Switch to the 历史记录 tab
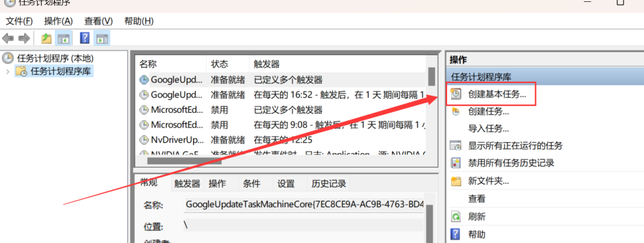The height and width of the screenshot is (243, 644). 328,184
